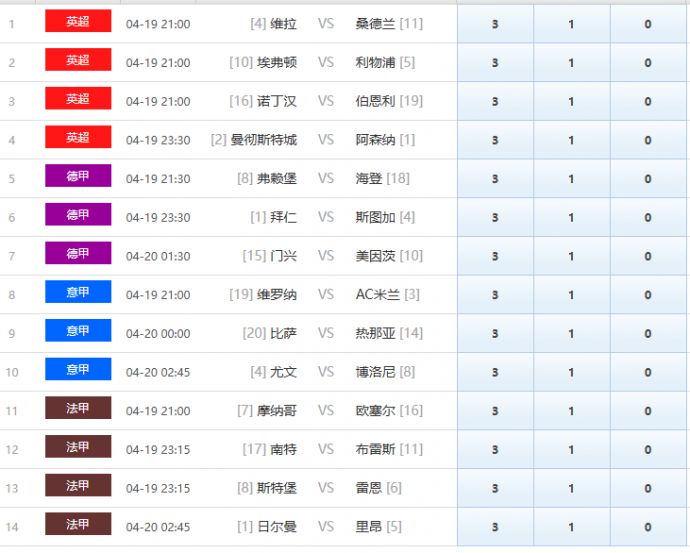Select 0 for 曼彻斯特城 vs 阿森纳 match
Viewport: 690px width, 553px height.
(648, 140)
